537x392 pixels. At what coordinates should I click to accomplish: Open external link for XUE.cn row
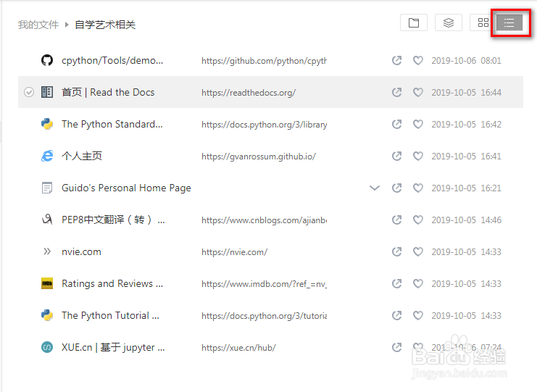396,347
